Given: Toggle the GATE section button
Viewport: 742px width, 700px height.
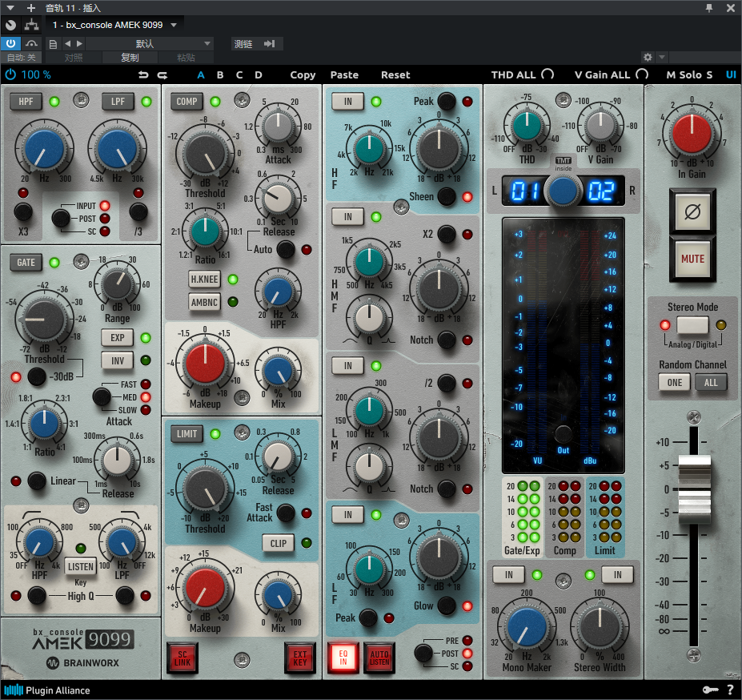Looking at the screenshot, I should (x=26, y=263).
